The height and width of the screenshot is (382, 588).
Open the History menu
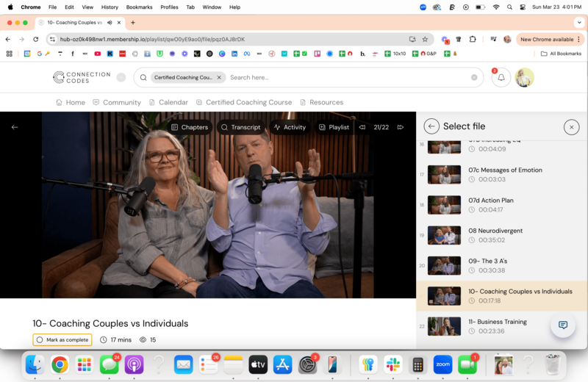[x=110, y=7]
